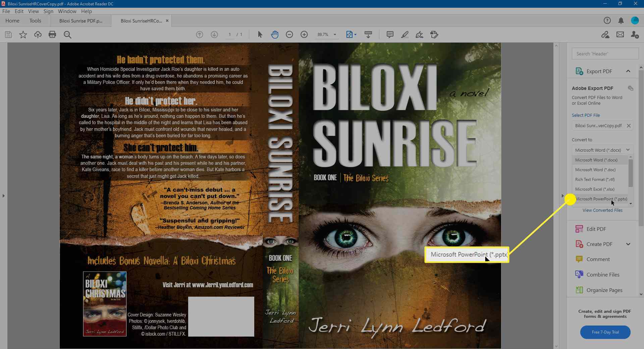Click the upload to cloud icon

(x=38, y=35)
